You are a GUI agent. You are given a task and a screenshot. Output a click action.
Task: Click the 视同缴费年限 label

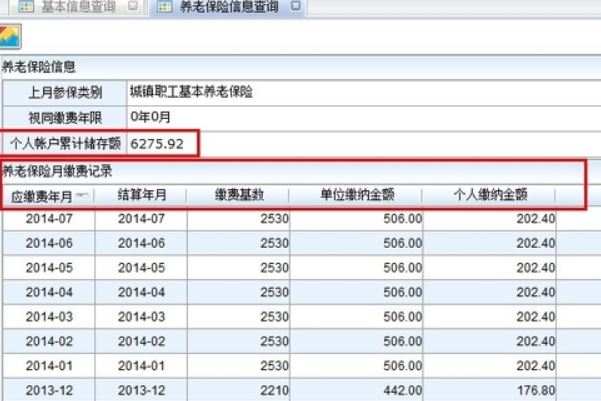(65, 118)
